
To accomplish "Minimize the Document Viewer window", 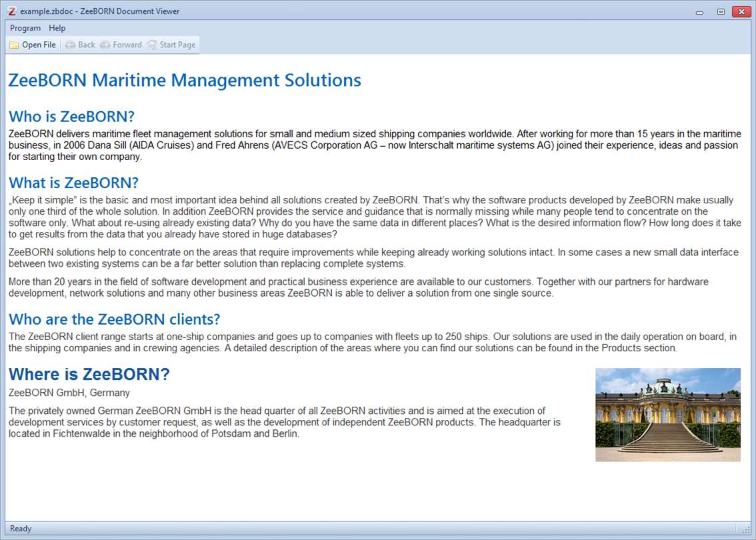I will 699,11.
